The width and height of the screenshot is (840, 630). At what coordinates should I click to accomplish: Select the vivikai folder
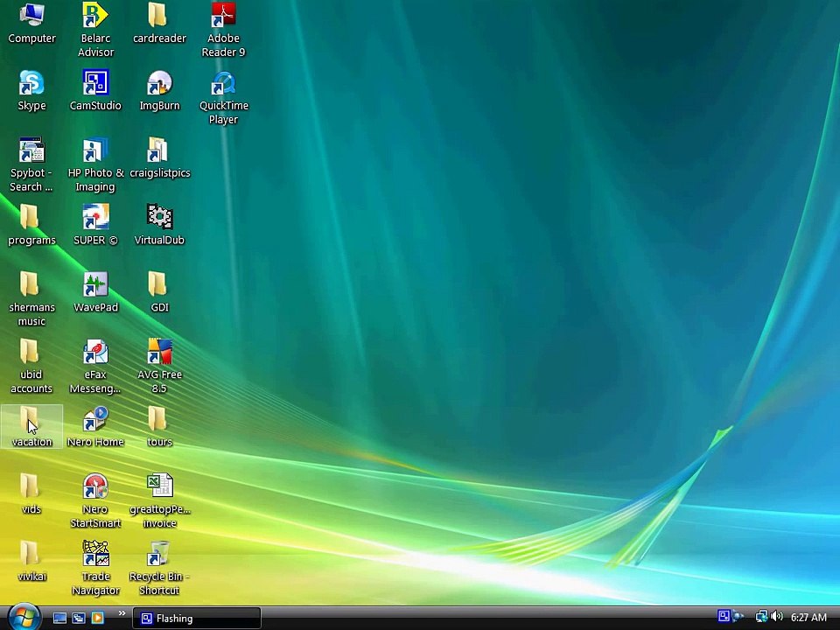[x=31, y=562]
